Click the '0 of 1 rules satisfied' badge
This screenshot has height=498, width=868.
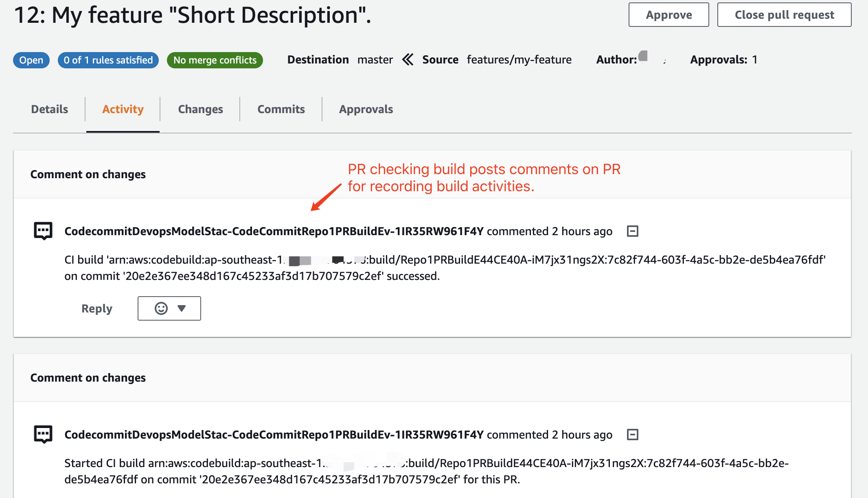click(108, 60)
